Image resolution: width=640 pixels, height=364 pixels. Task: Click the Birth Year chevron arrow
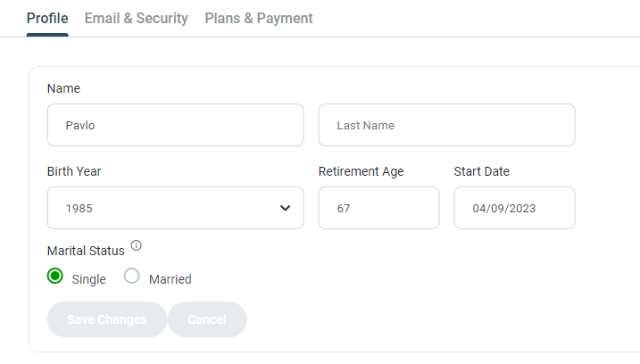pyautogui.click(x=286, y=208)
